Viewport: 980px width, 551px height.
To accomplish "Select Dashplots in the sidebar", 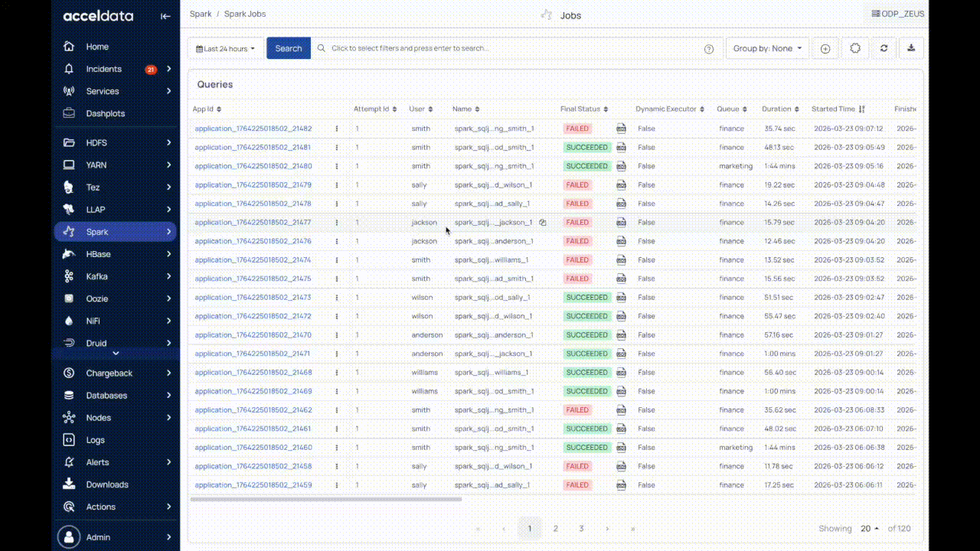I will pyautogui.click(x=105, y=113).
